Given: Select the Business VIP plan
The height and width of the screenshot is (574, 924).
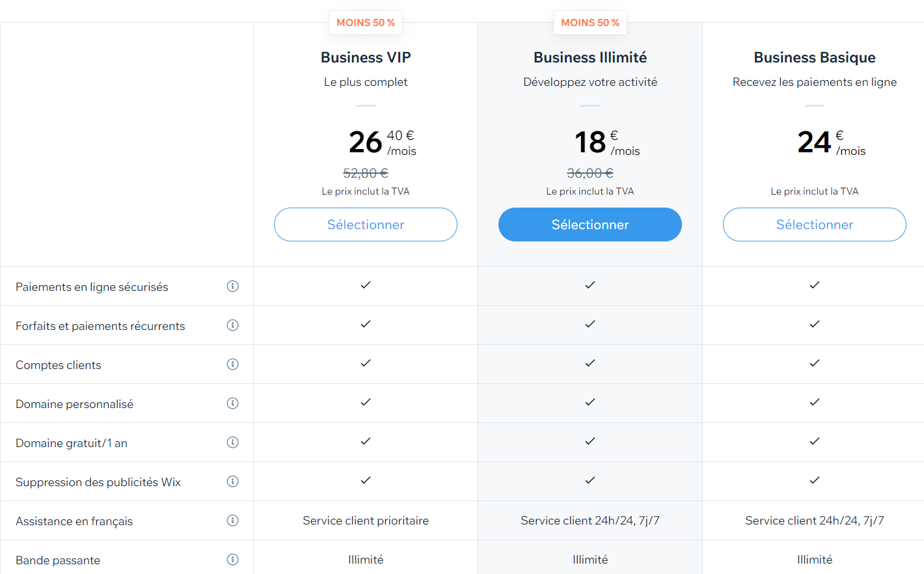Looking at the screenshot, I should coord(366,225).
